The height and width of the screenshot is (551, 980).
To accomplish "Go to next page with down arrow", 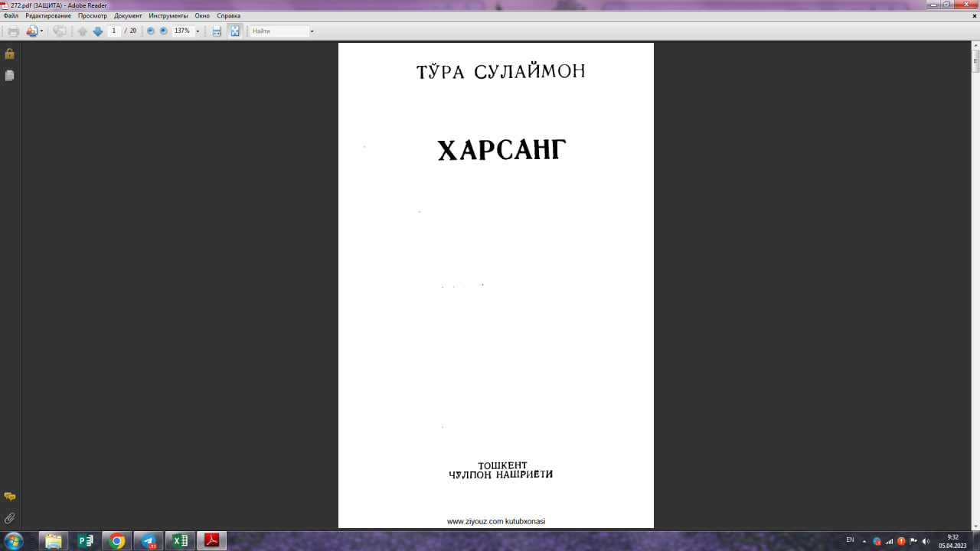I will pos(97,31).
